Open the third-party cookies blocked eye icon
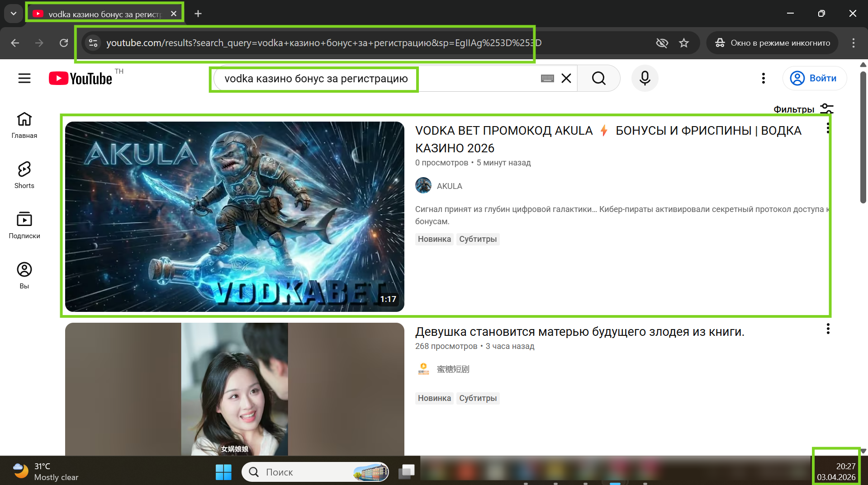Image resolution: width=868 pixels, height=485 pixels. (662, 43)
